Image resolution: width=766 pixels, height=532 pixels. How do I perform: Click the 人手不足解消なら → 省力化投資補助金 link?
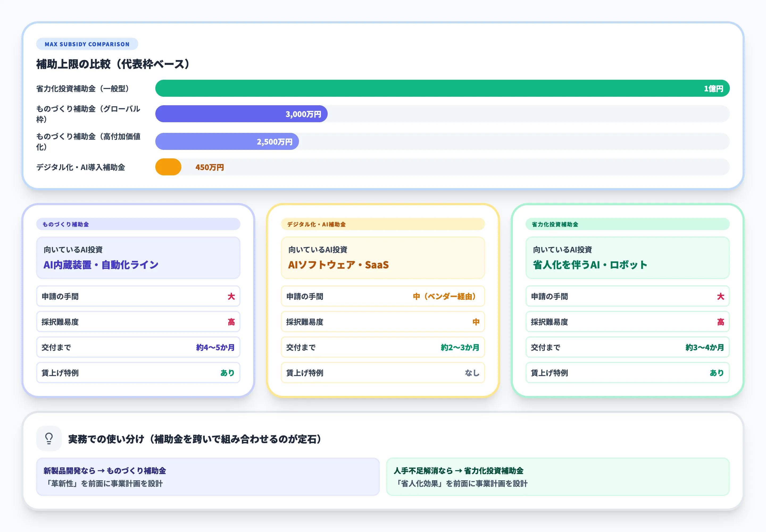[459, 471]
